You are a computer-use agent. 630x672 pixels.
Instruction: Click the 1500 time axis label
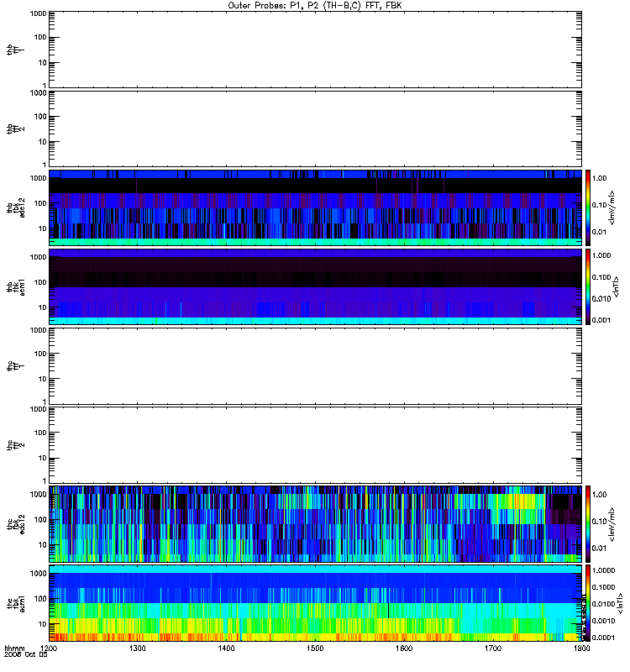[x=315, y=648]
